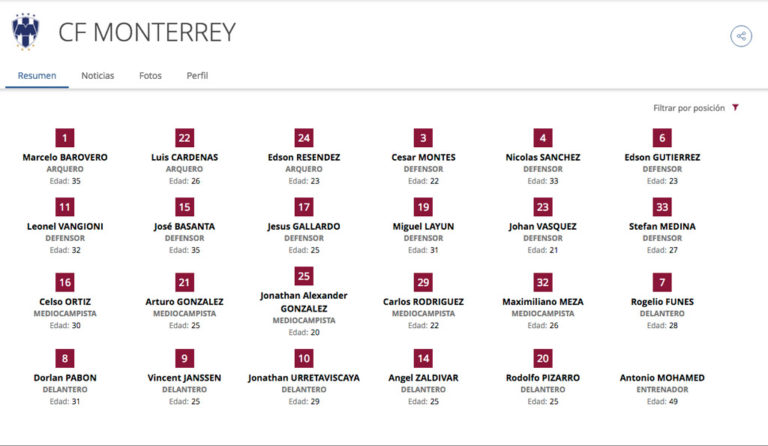Open coach Antonio MOHAMED profile
The image size is (768, 446).
[x=662, y=377]
